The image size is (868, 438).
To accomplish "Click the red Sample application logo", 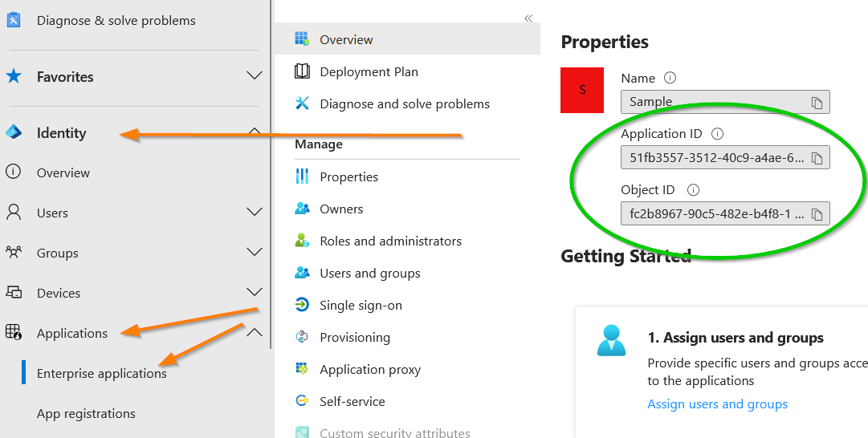I will click(x=582, y=90).
